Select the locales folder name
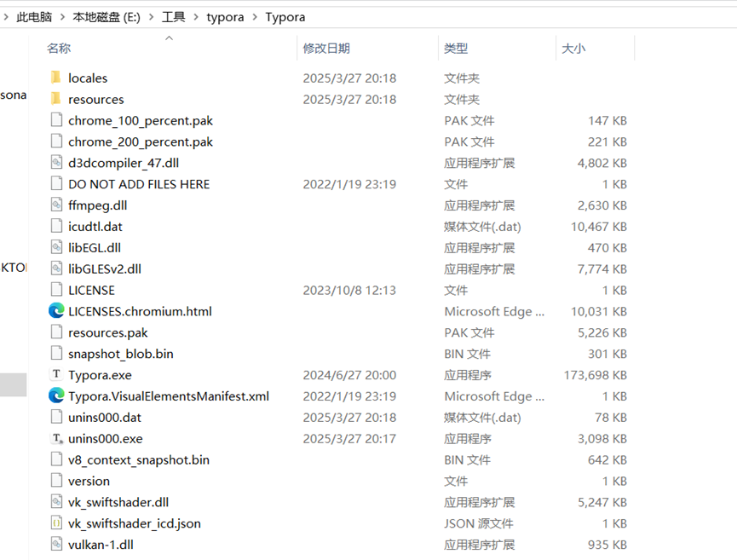 click(x=88, y=78)
